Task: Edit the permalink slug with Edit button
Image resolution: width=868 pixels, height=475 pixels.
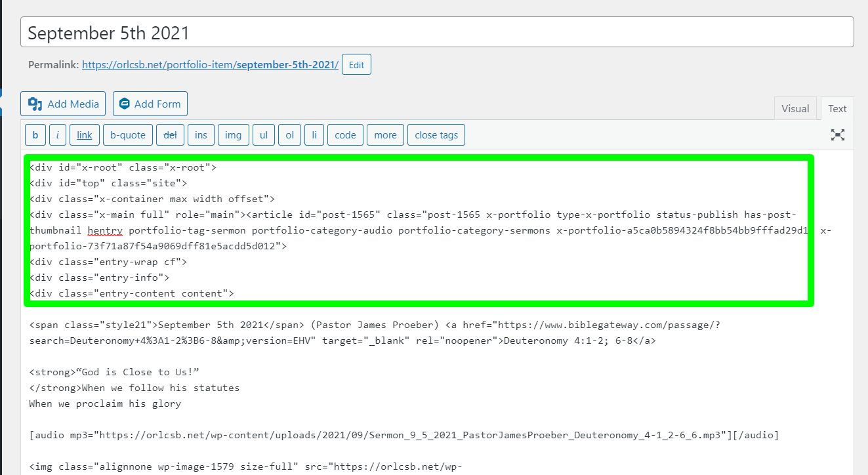Action: [x=356, y=65]
